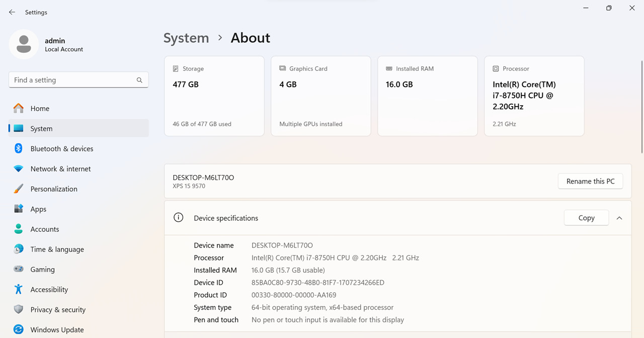
Task: Open the Network & internet Wi-Fi icon
Action: click(x=19, y=168)
